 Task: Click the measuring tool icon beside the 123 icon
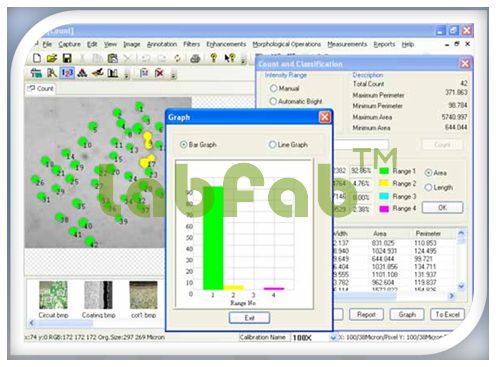(52, 73)
